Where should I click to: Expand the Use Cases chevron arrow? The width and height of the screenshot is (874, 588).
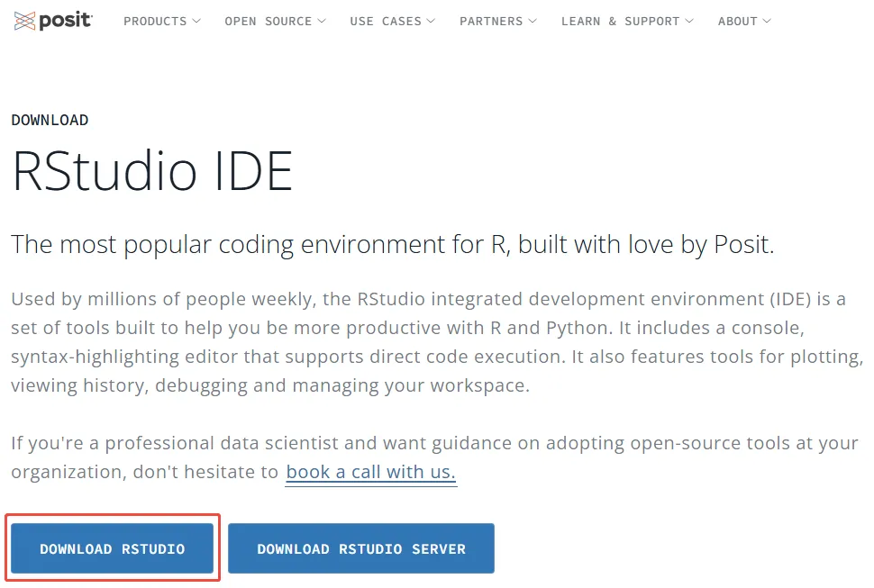pyautogui.click(x=431, y=21)
